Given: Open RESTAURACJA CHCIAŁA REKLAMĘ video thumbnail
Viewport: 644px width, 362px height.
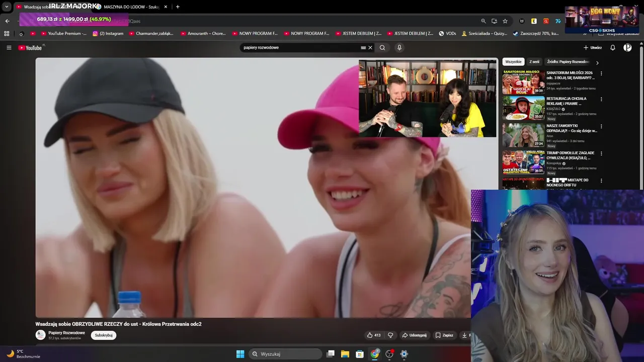Looking at the screenshot, I should (523, 109).
